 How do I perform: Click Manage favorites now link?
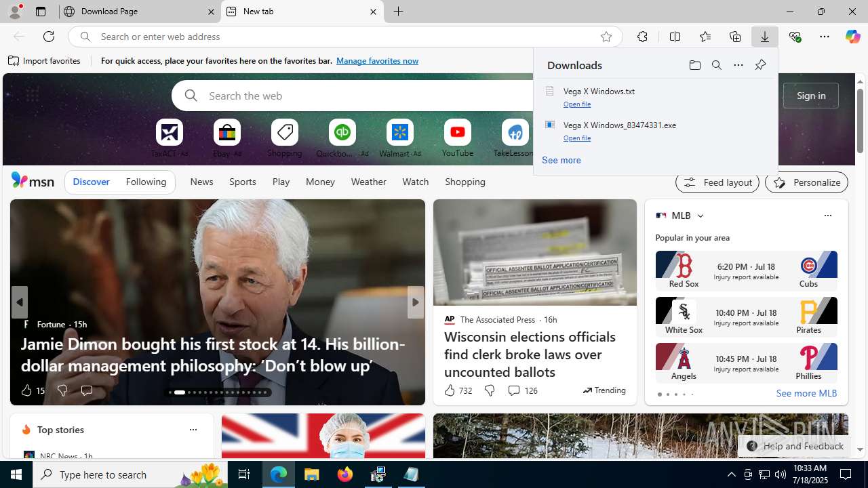[377, 61]
